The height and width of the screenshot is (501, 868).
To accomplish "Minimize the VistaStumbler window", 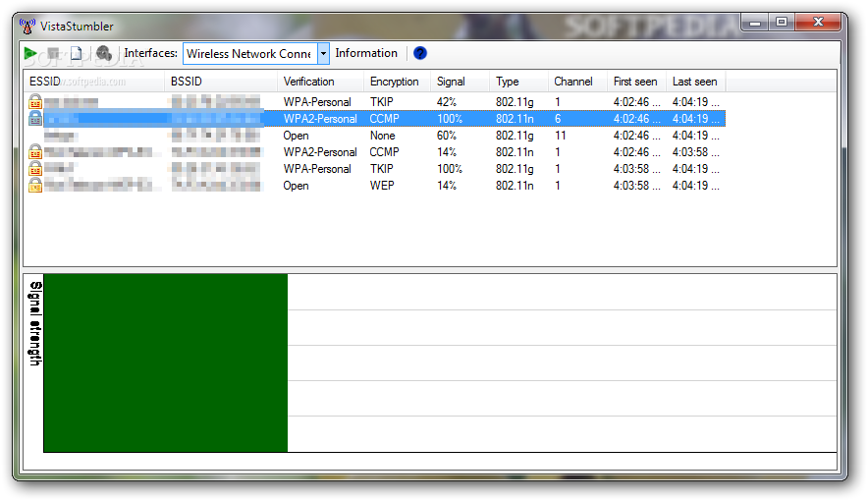I will click(754, 23).
